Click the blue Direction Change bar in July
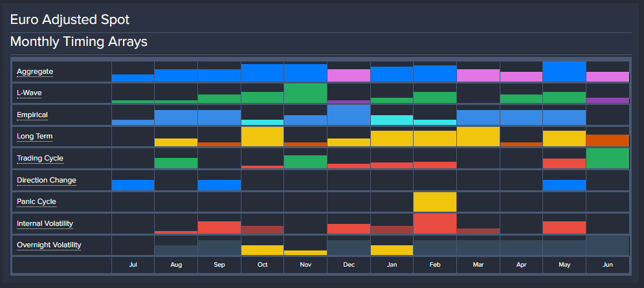 click(x=133, y=185)
